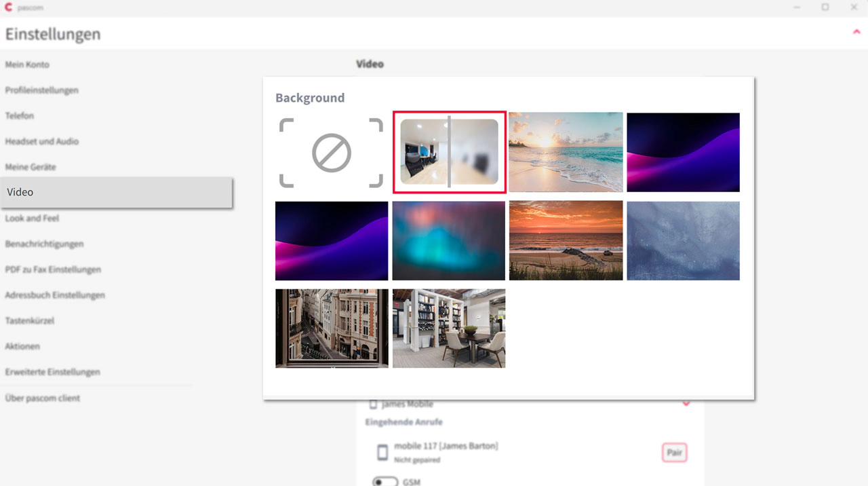Select the grey-blue textured background
The height and width of the screenshot is (486, 868).
pos(683,240)
